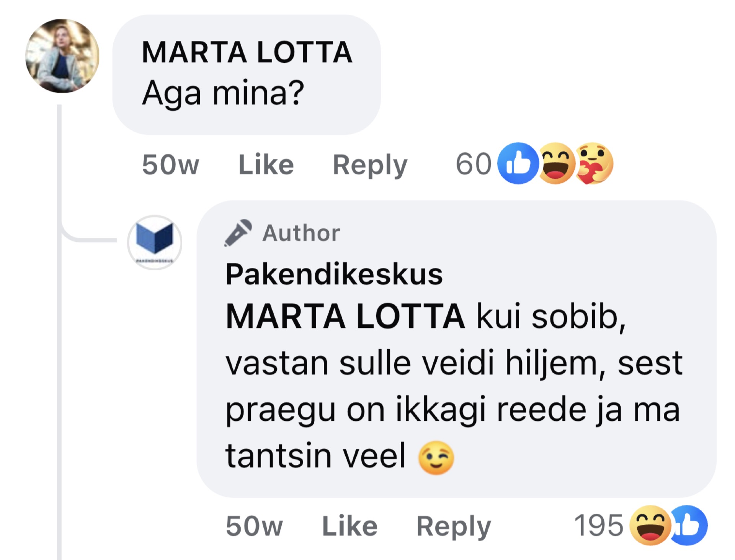This screenshot has width=735, height=560.
Task: Click the Author microphone badge icon
Action: click(x=238, y=233)
